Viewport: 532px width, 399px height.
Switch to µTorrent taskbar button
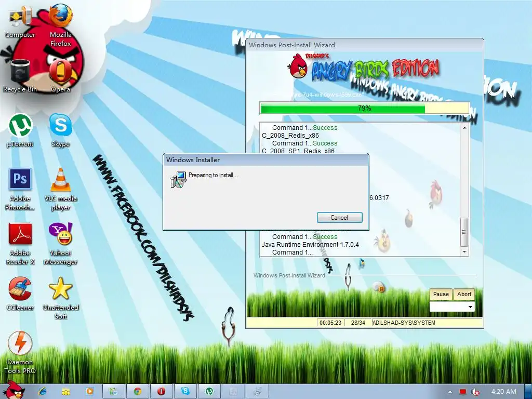pos(209,391)
